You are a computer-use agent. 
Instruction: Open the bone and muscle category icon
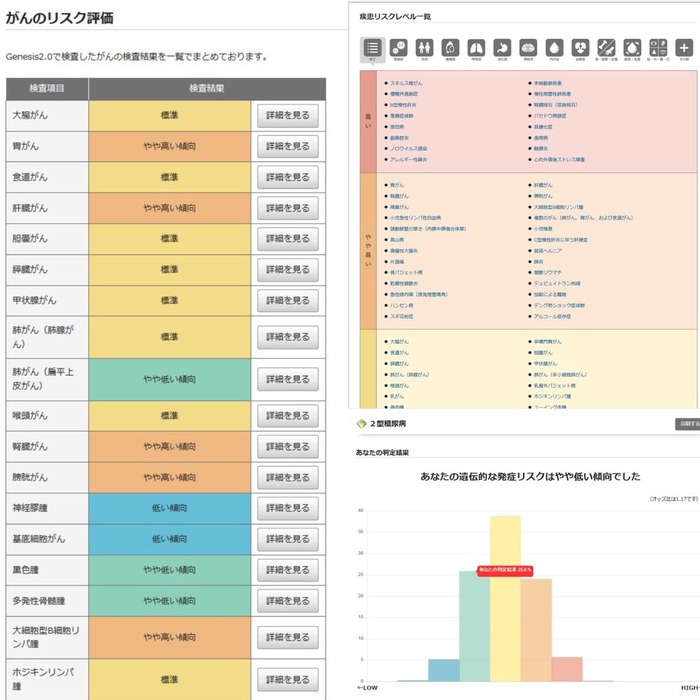(x=606, y=47)
